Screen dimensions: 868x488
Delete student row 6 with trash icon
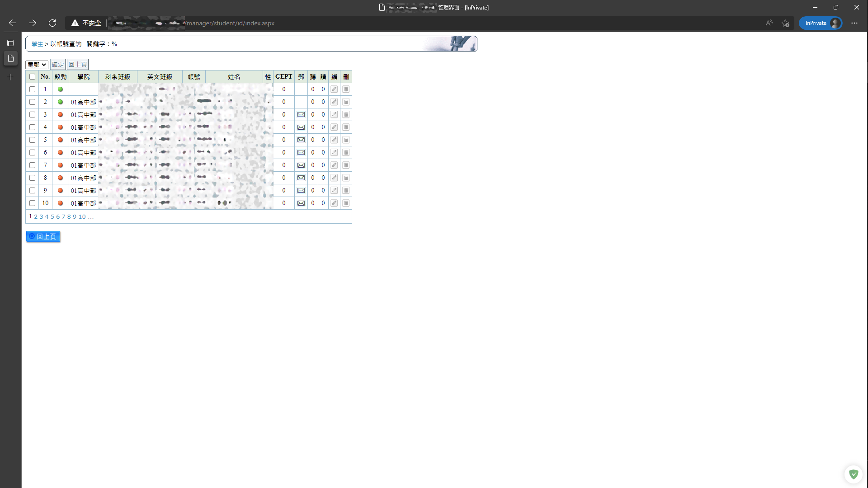346,153
